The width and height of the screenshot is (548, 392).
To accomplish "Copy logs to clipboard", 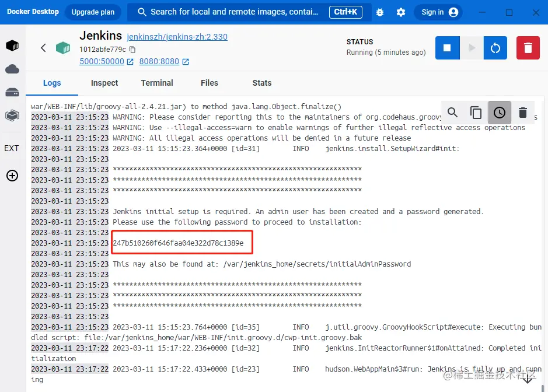I will click(x=476, y=113).
